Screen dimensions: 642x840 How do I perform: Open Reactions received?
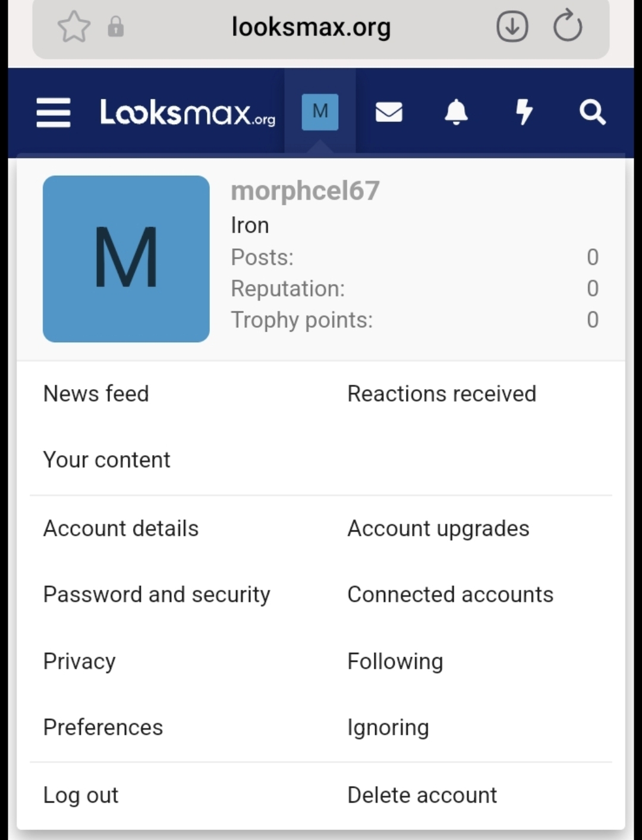tap(442, 393)
